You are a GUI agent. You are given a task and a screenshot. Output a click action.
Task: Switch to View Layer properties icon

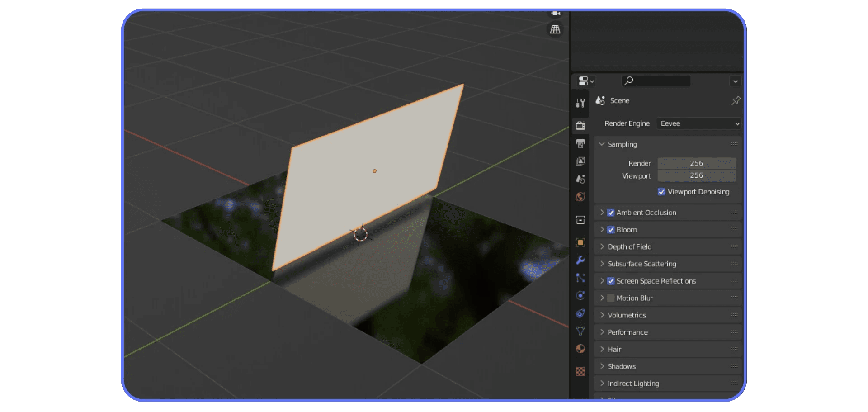click(580, 161)
